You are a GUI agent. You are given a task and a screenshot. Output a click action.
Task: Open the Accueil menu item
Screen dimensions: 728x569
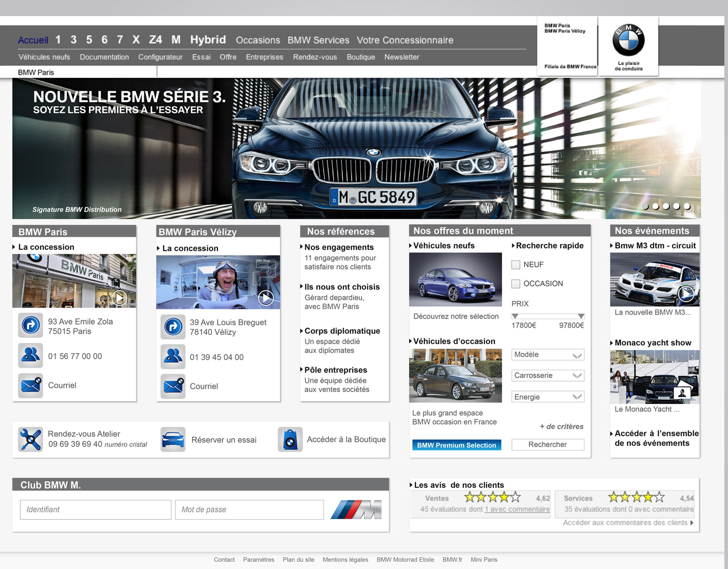tap(33, 40)
